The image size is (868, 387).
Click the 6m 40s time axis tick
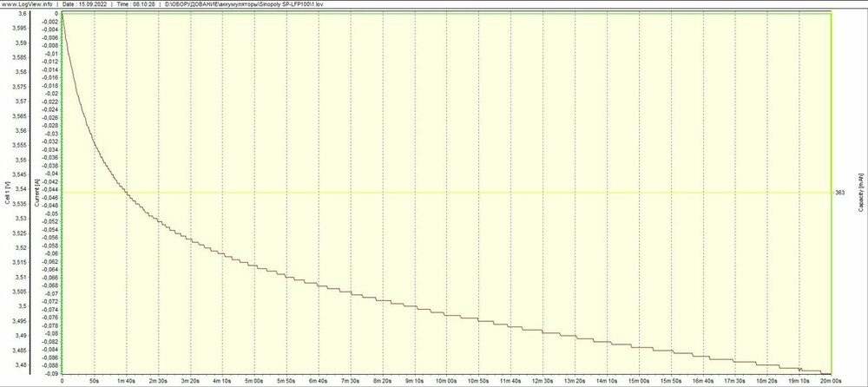pos(319,382)
